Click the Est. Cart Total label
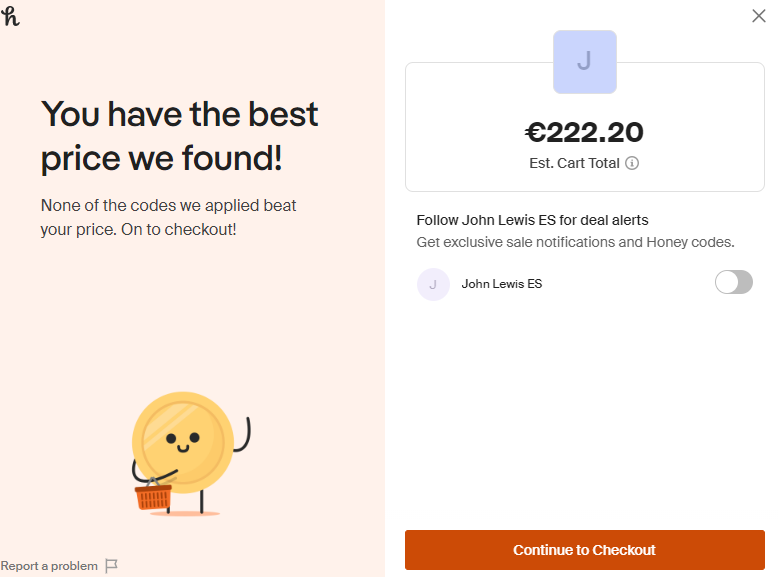778x577 pixels. click(574, 163)
